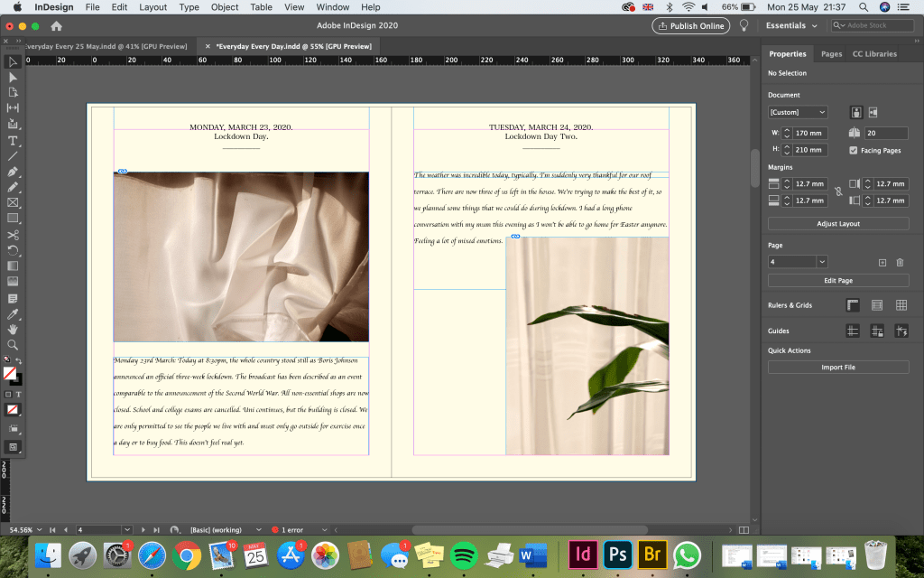
Task: Open the [Custom] document preset dropdown
Action: [797, 112]
